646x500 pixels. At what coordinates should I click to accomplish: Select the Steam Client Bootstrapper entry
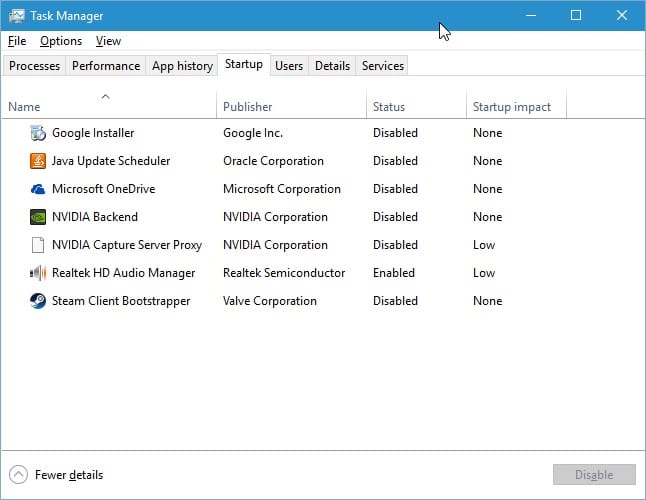(121, 301)
